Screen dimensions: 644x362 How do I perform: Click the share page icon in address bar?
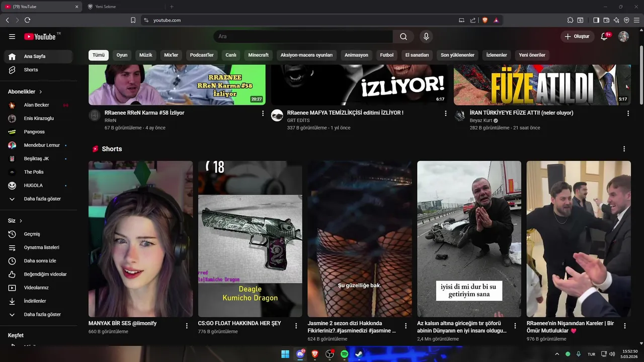coord(473,20)
